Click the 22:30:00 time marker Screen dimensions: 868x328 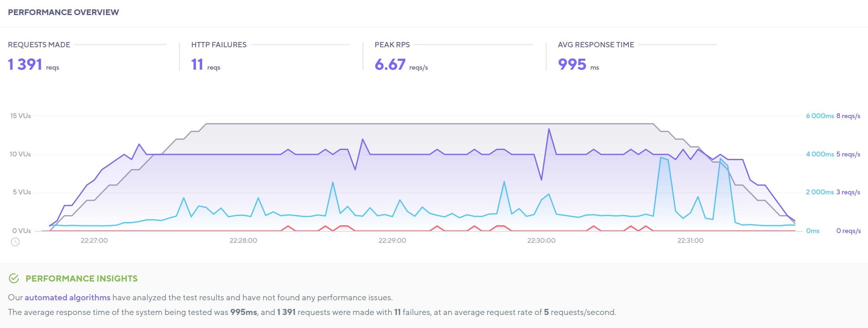pos(541,240)
